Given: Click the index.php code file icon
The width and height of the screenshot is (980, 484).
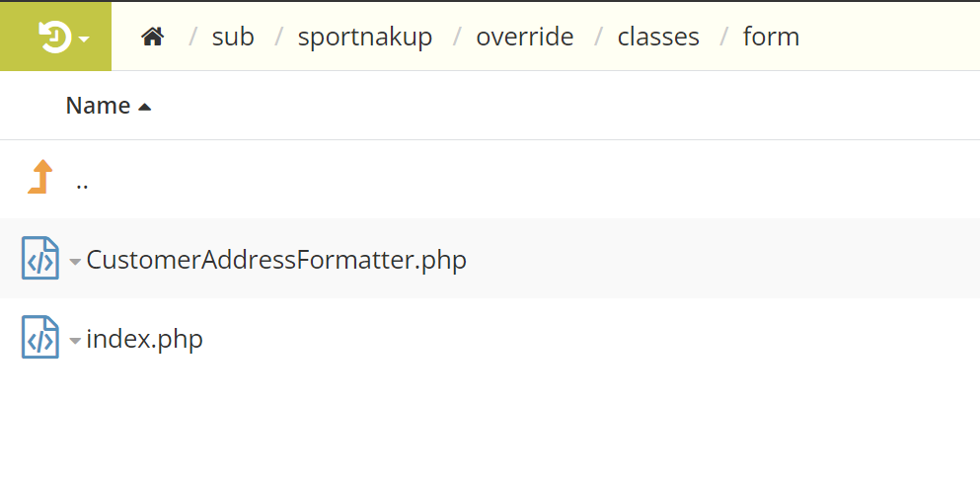Looking at the screenshot, I should [40, 338].
